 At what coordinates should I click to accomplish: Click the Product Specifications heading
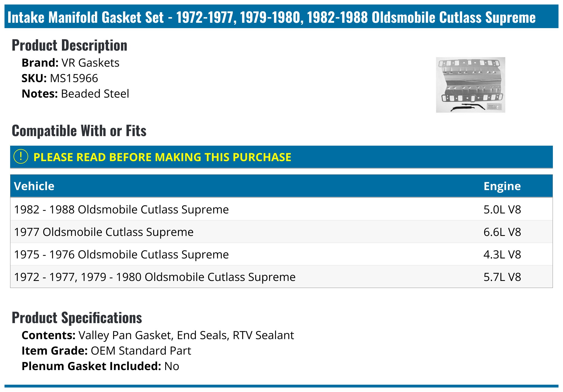tap(77, 318)
